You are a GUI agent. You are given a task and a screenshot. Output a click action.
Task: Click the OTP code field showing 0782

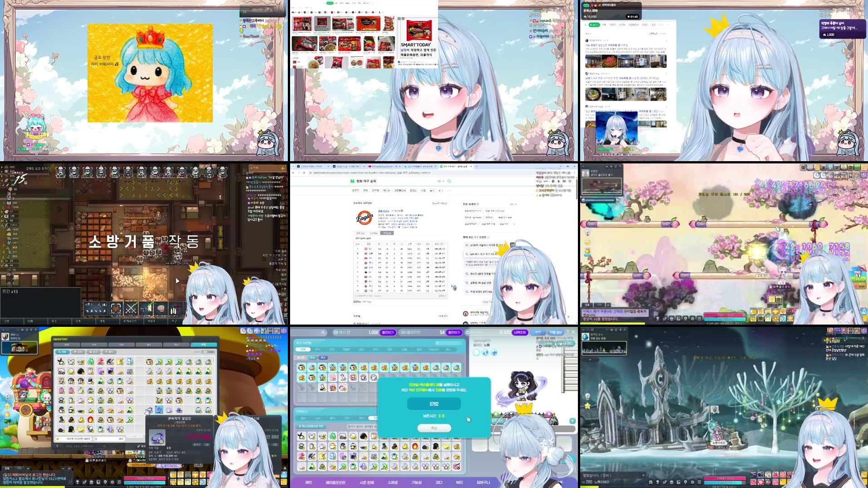click(434, 404)
